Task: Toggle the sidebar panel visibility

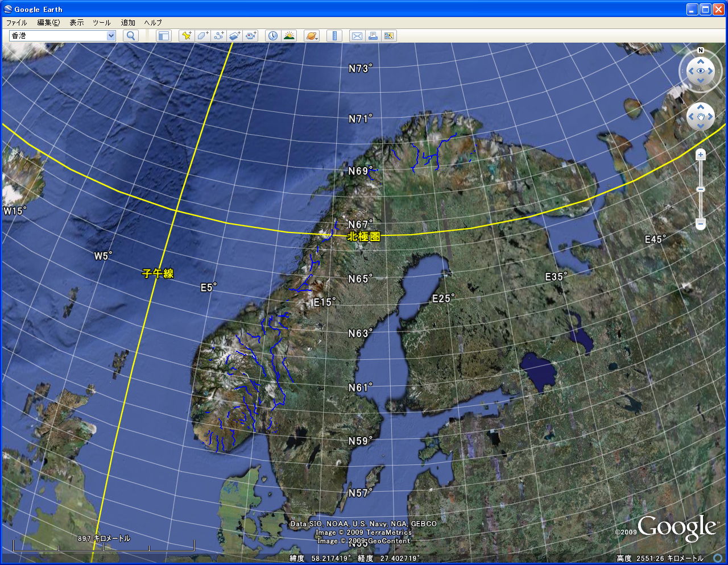Action: coord(164,36)
